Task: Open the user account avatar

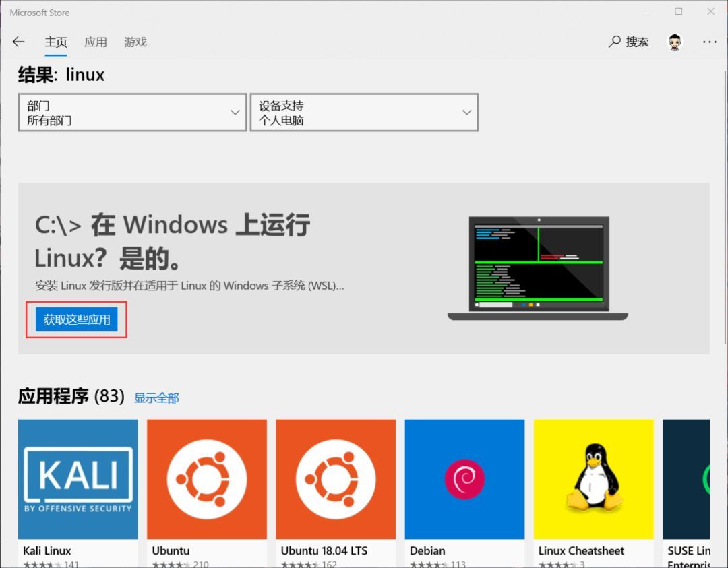Action: tap(675, 42)
